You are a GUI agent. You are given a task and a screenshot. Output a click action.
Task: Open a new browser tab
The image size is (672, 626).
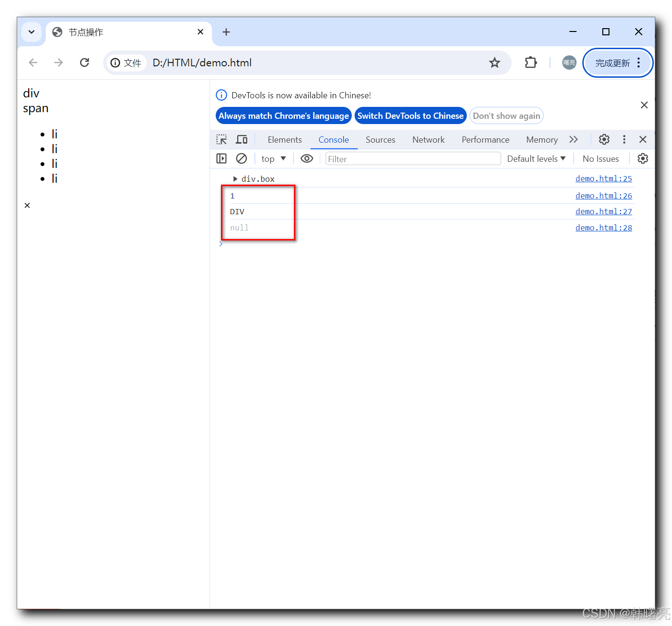click(x=226, y=32)
